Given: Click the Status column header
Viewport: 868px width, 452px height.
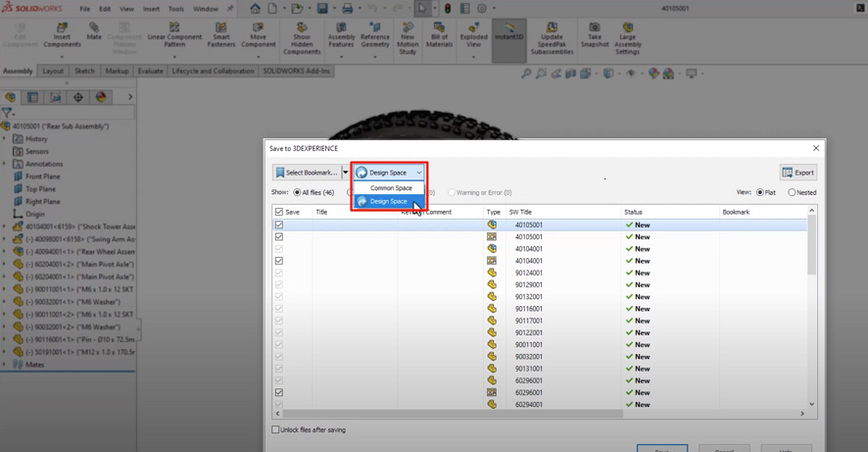Looking at the screenshot, I should point(634,212).
